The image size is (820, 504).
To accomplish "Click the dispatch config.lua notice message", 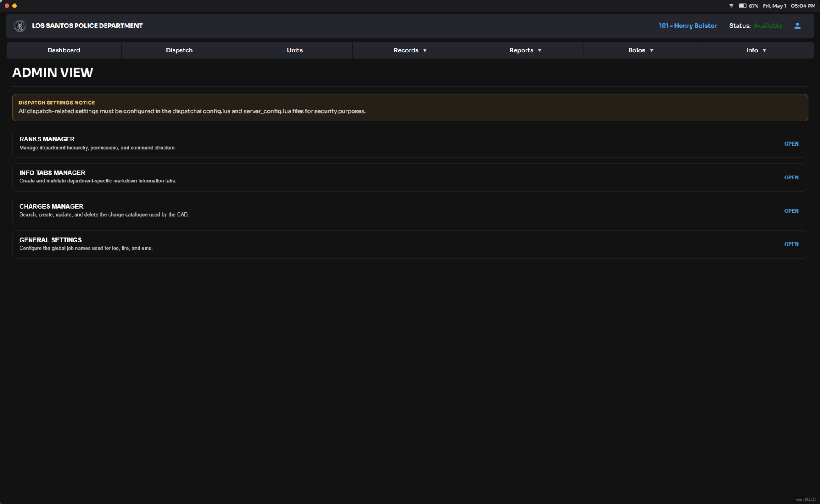I will click(192, 111).
